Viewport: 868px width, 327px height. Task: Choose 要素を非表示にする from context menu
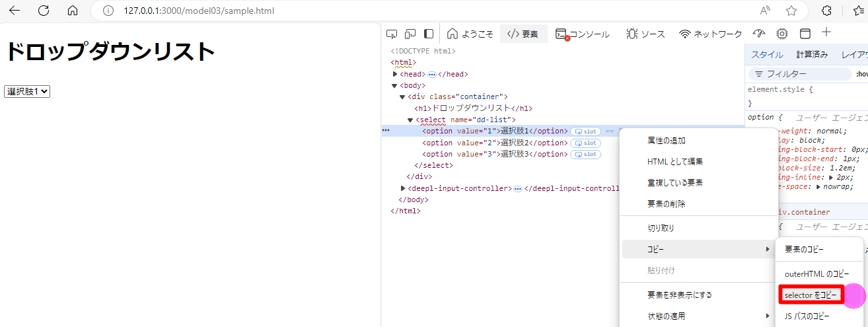(x=680, y=295)
